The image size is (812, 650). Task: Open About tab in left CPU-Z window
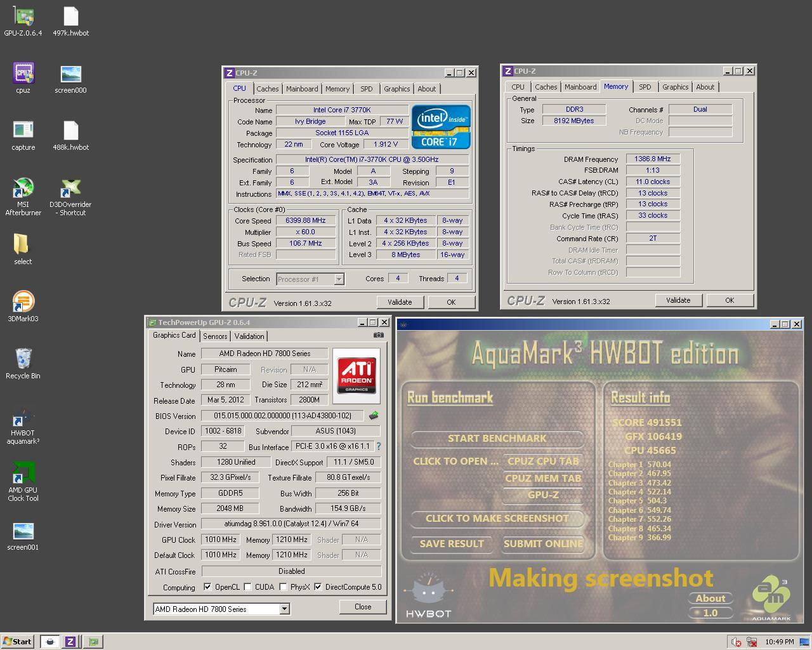(426, 89)
